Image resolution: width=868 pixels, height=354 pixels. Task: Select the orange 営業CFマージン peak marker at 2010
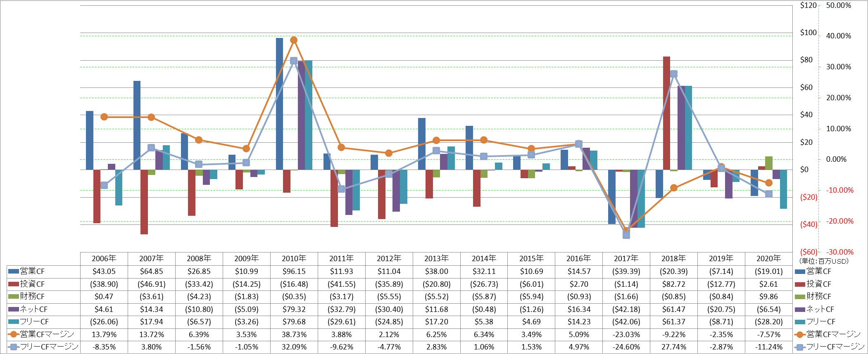pyautogui.click(x=294, y=40)
